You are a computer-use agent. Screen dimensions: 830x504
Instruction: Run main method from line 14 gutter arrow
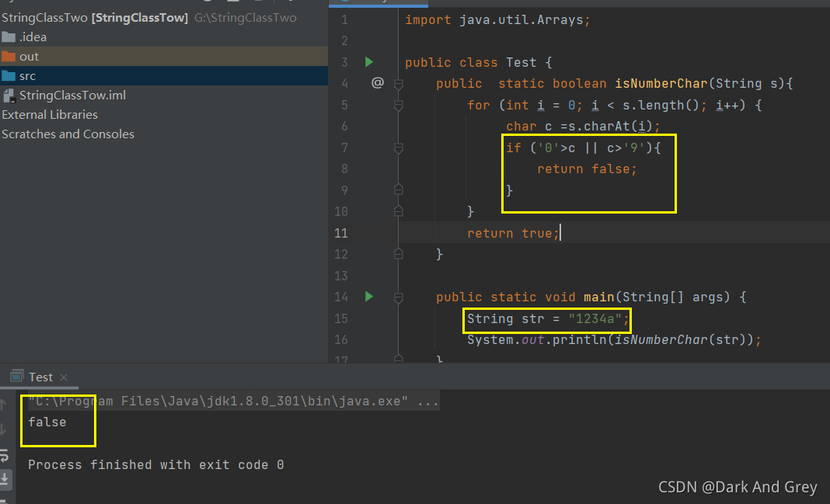click(x=369, y=297)
